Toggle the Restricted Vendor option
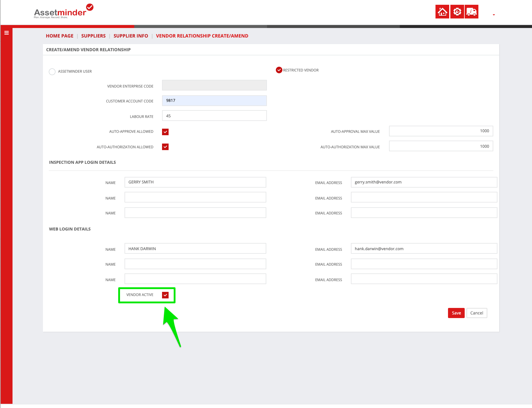The image size is (532, 408). click(279, 70)
